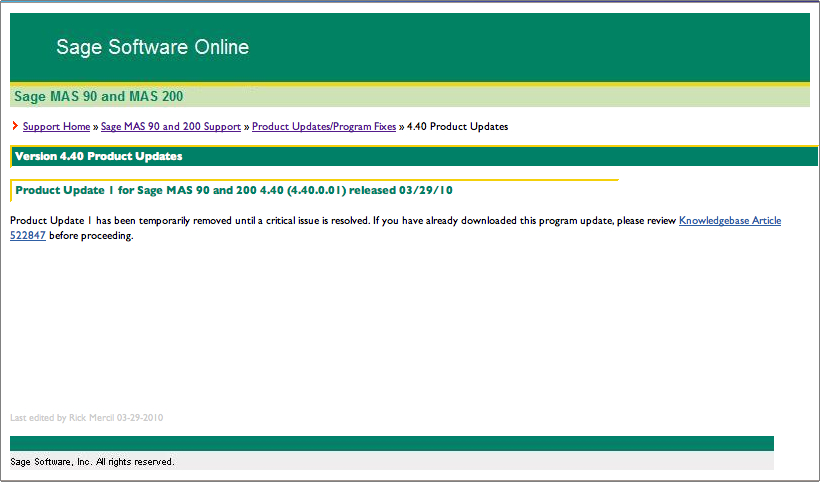This screenshot has height=482, width=820.
Task: Click the Sage Software Online banner title
Action: (153, 47)
